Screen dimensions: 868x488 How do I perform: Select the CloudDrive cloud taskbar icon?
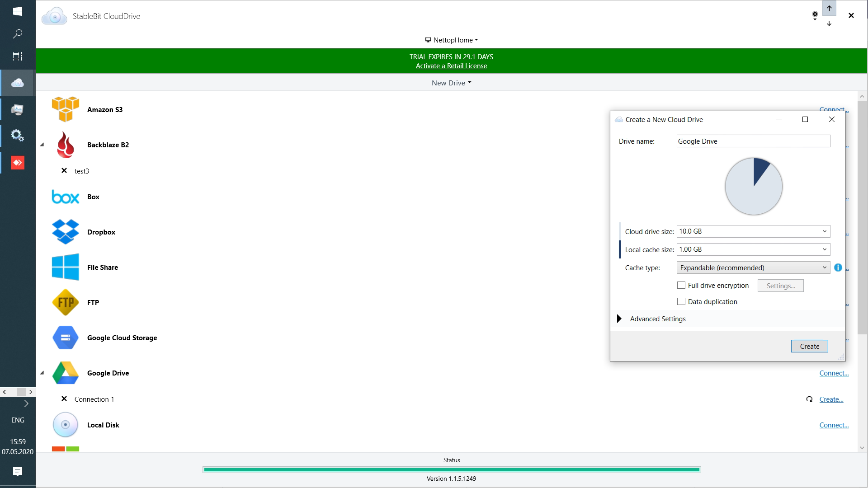click(18, 83)
